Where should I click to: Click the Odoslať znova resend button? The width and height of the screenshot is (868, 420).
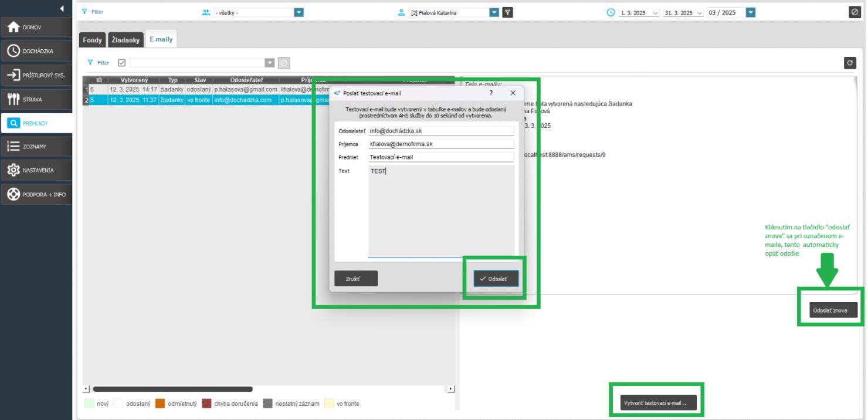[x=830, y=310]
